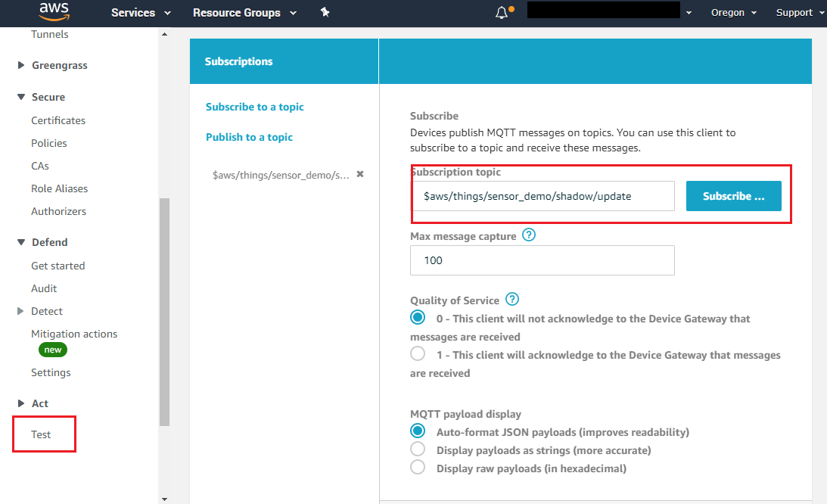Click the Subscribe to topic button
The height and width of the screenshot is (504, 827).
tap(734, 196)
